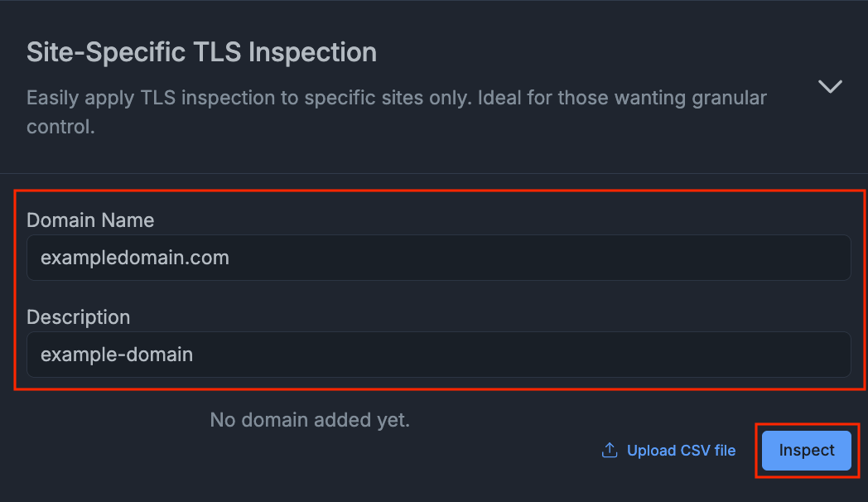
Task: Click the upload icon beside Upload CSV file
Action: (x=610, y=450)
